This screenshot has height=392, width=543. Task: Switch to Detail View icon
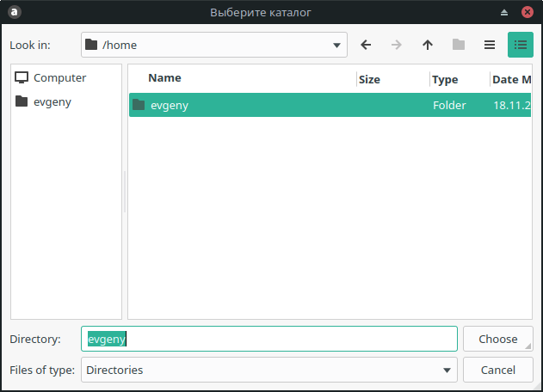(x=521, y=45)
